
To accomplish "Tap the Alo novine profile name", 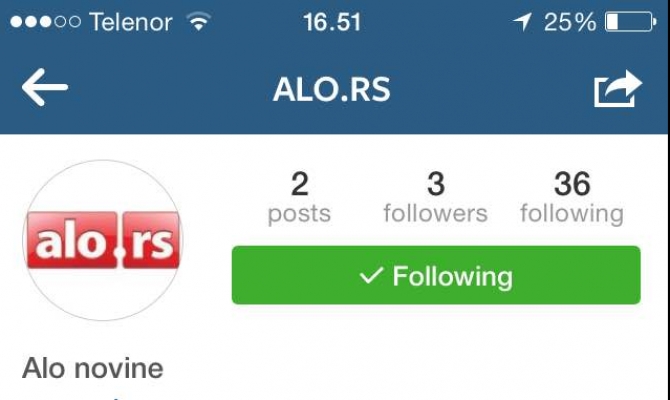I will pos(93,368).
